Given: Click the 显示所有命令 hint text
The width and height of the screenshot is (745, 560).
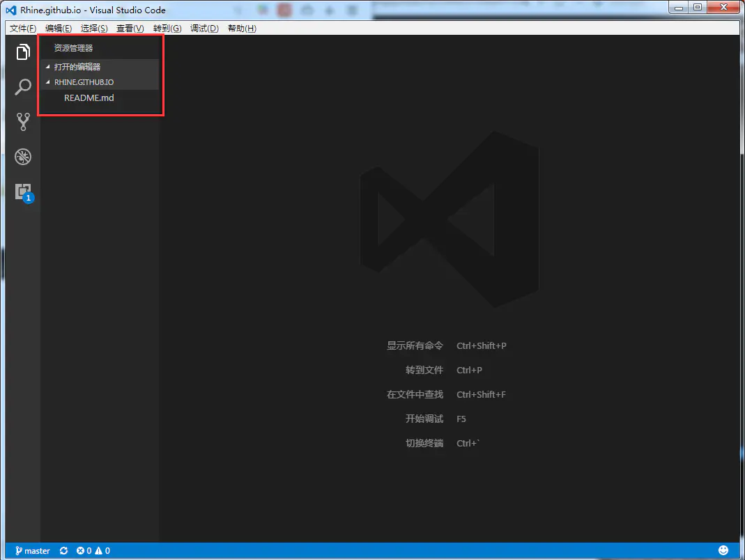Looking at the screenshot, I should [x=415, y=345].
